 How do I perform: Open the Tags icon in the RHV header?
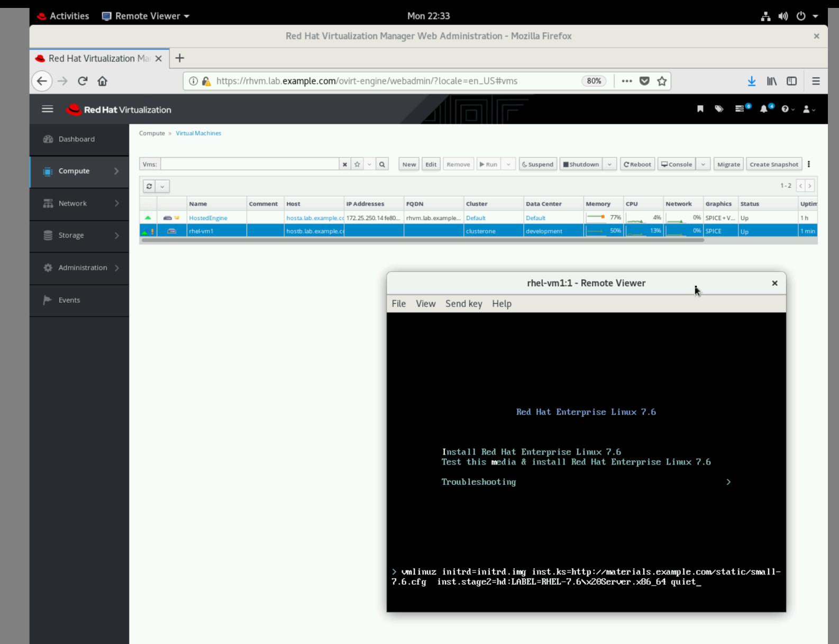[719, 109]
